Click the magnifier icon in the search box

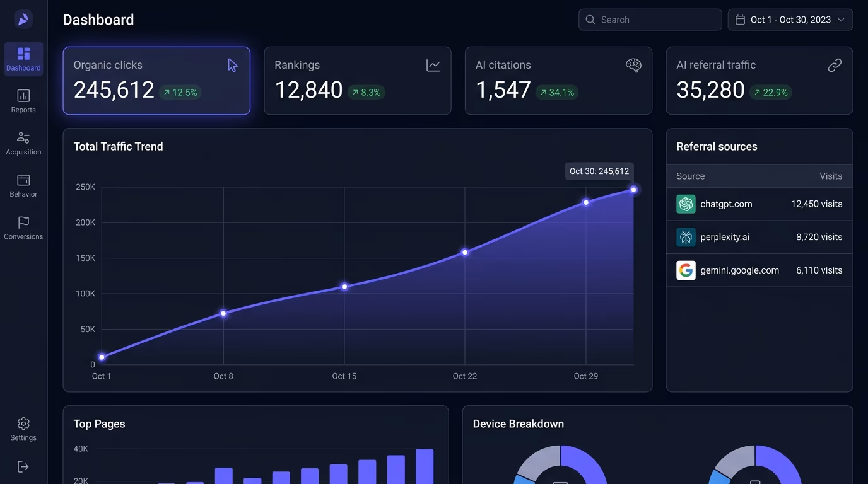click(590, 20)
